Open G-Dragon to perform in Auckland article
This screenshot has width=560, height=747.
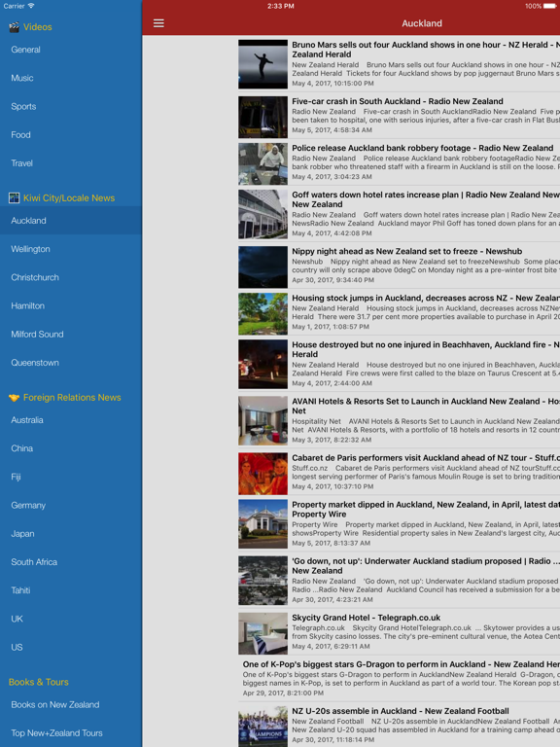(x=399, y=679)
